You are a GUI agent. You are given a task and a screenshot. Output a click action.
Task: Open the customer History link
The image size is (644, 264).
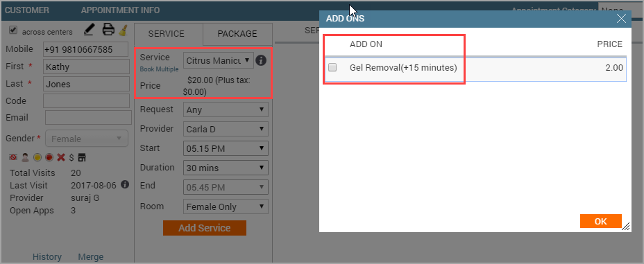46,256
